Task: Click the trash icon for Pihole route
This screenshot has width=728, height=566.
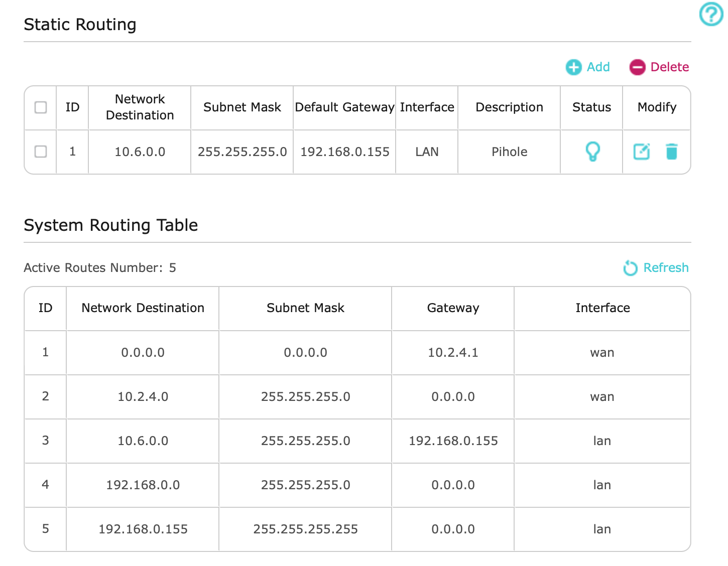Action: pos(671,152)
